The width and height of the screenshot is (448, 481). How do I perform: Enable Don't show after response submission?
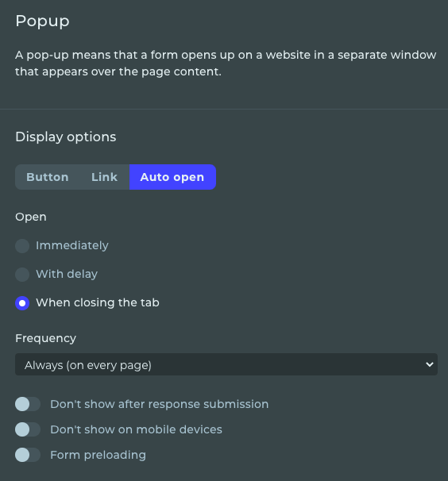click(28, 404)
